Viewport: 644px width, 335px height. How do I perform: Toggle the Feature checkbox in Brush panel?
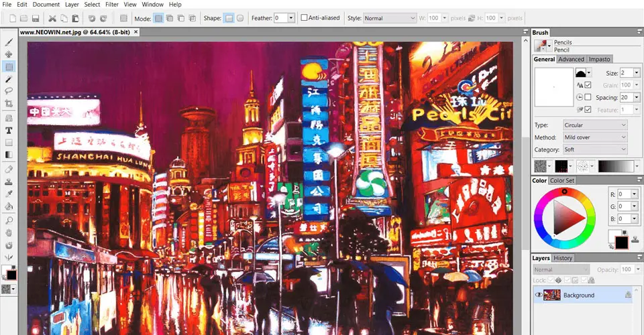588,109
